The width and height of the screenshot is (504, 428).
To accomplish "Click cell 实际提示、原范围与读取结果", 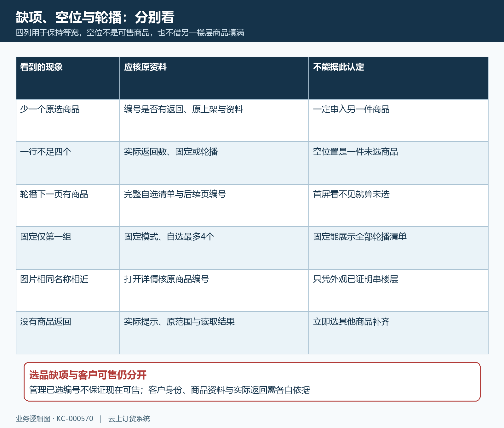I will [214, 333].
